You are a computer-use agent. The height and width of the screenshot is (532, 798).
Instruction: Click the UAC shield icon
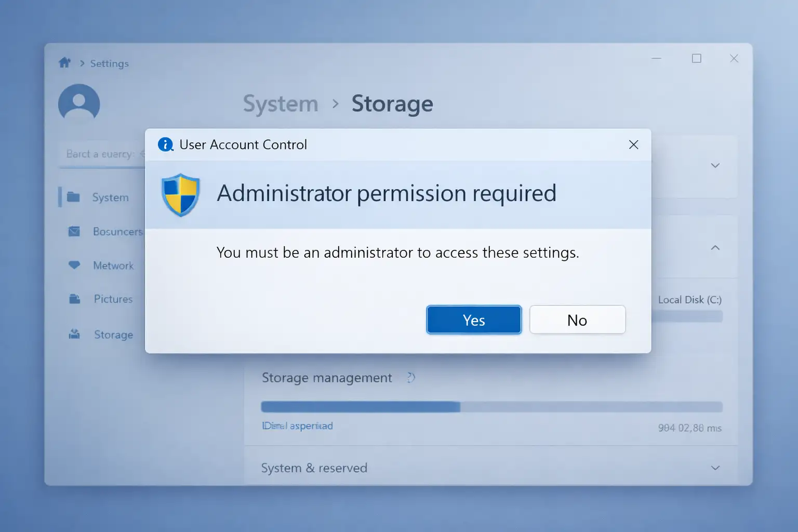click(181, 196)
